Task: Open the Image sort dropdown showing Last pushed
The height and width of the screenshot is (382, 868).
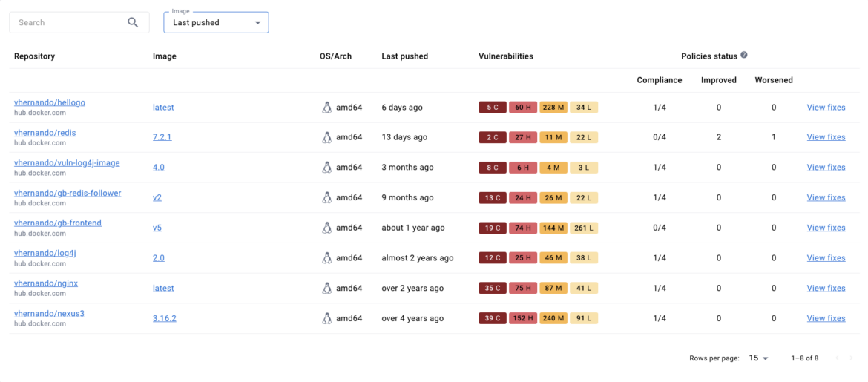Action: tap(216, 22)
